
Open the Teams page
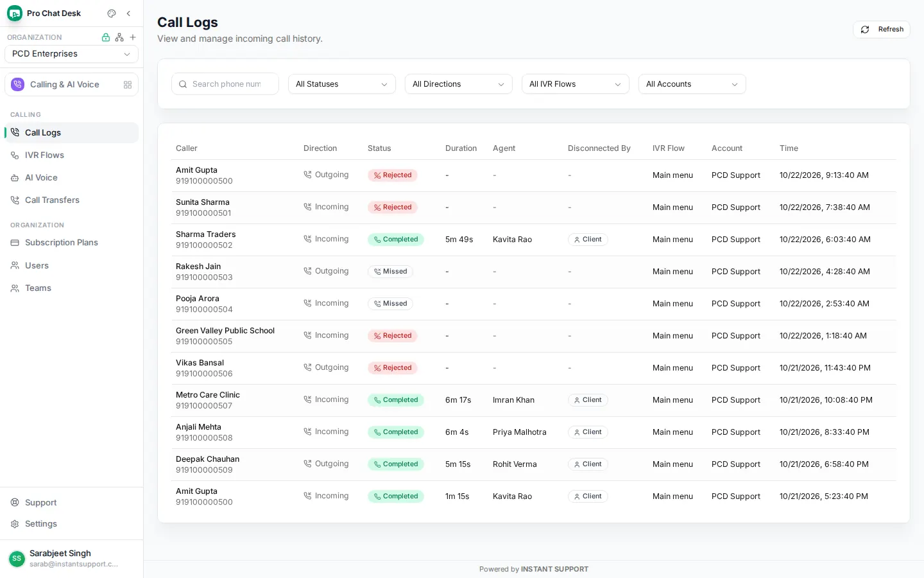pyautogui.click(x=71, y=288)
